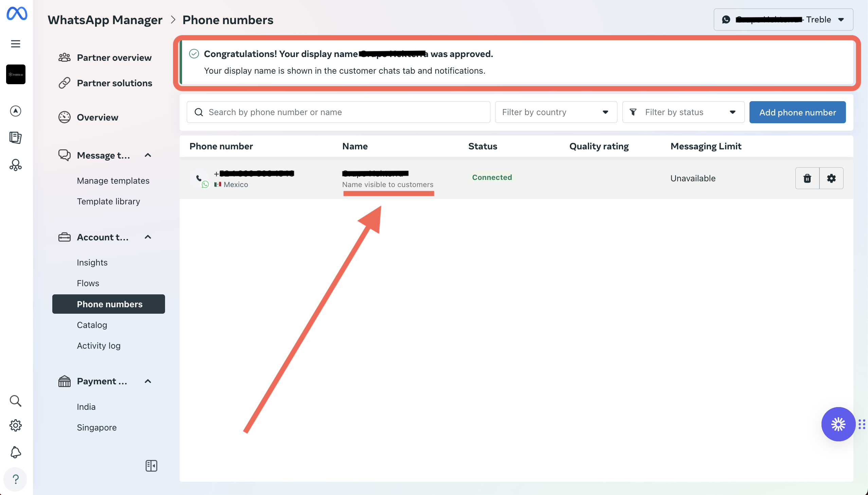This screenshot has height=495, width=868.
Task: Click 'Name visible to customers' text
Action: 387,184
